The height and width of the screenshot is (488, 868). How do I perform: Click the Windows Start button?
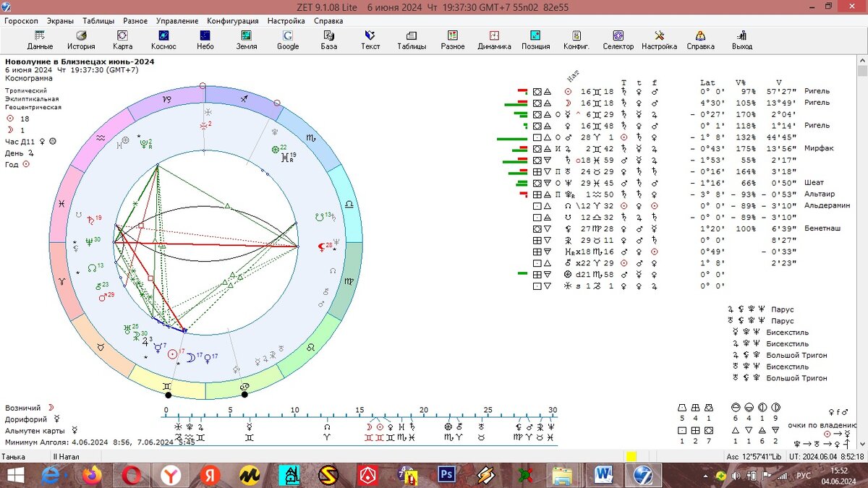coord(14,476)
